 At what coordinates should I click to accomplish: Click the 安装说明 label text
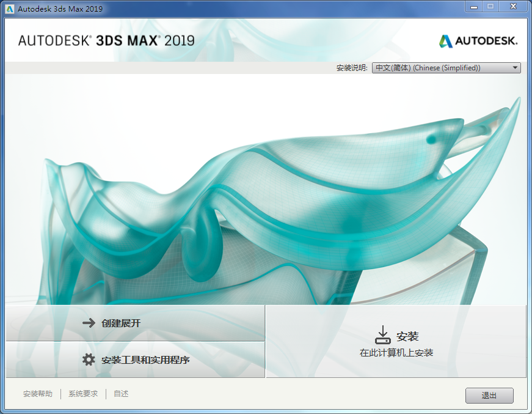(x=352, y=68)
